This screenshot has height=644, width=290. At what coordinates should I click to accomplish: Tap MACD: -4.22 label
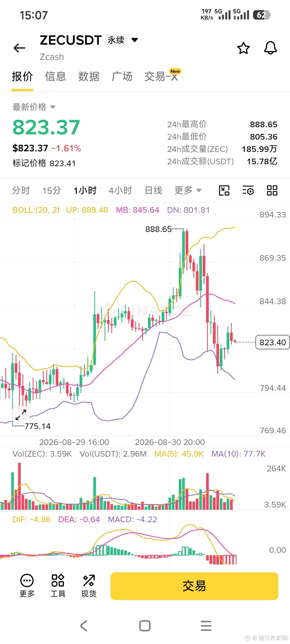pos(132,519)
